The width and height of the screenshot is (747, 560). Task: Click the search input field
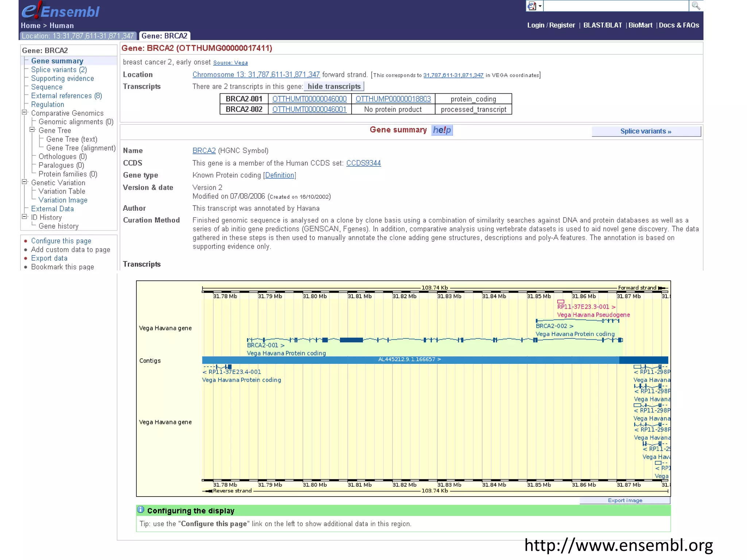coord(616,6)
